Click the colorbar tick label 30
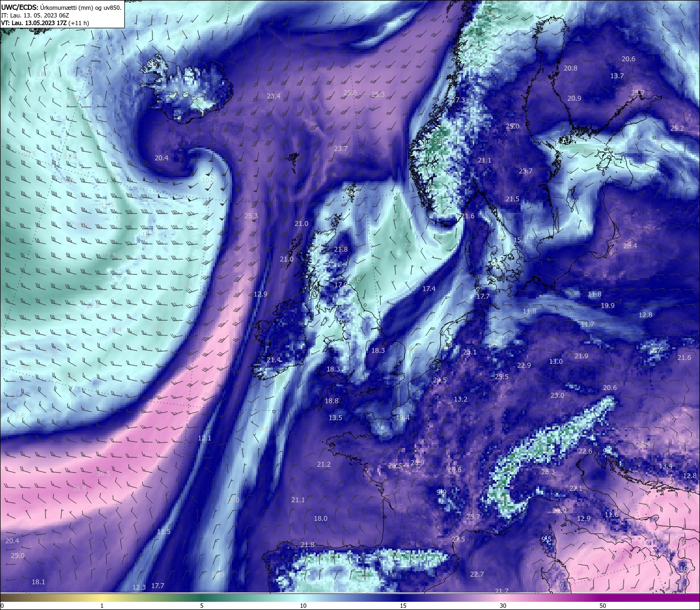 pyautogui.click(x=503, y=606)
